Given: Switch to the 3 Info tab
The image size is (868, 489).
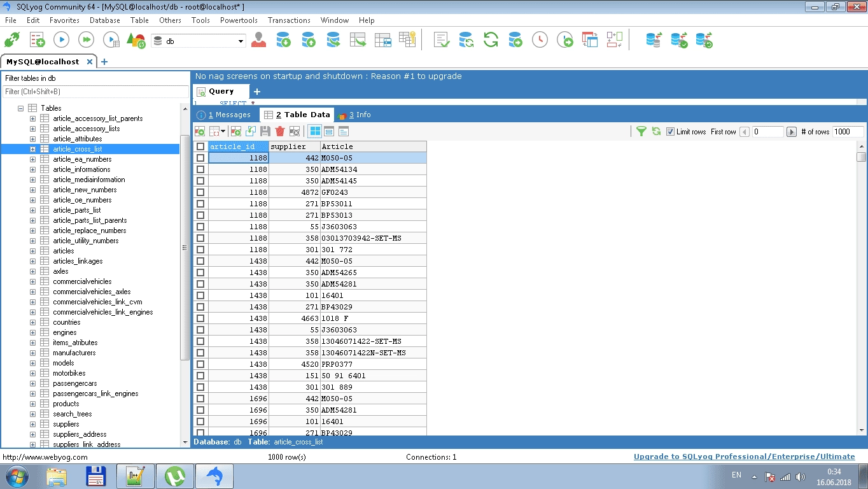Looking at the screenshot, I should tap(355, 115).
